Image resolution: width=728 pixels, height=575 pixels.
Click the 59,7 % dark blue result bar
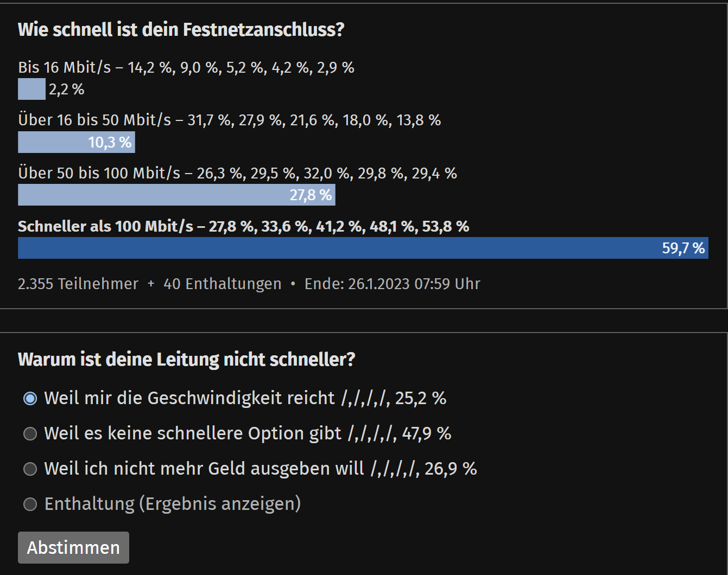(x=363, y=248)
